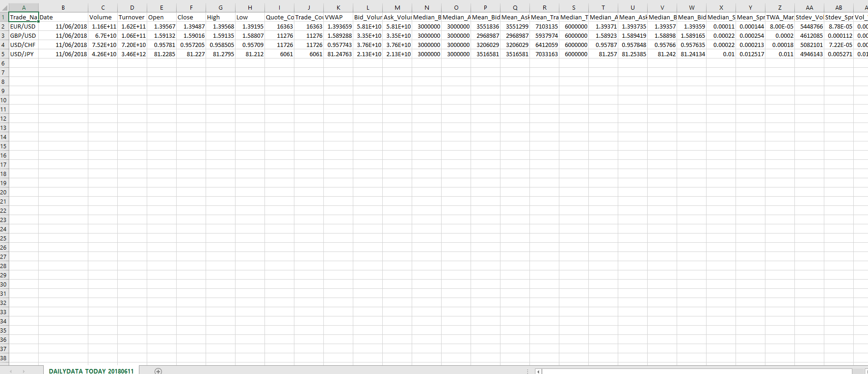Select the Trade_Na header cell A1
Screen dimensions: 868x374
(x=23, y=17)
